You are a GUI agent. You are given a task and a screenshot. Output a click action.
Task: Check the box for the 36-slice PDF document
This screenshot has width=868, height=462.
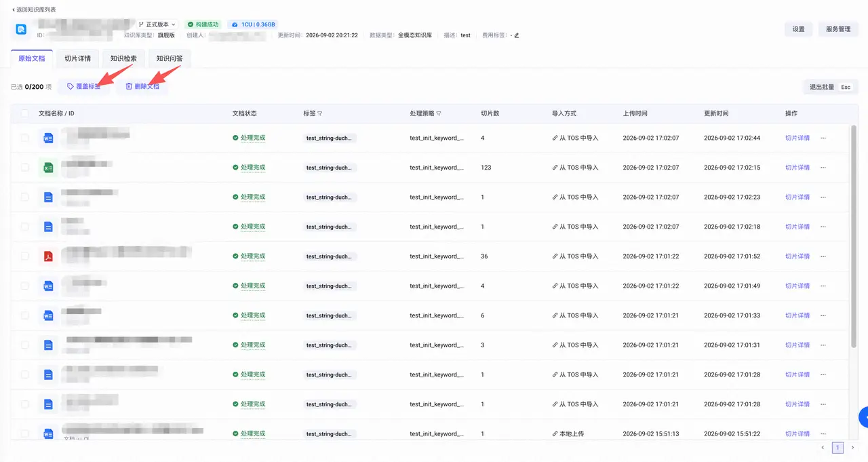(x=25, y=256)
